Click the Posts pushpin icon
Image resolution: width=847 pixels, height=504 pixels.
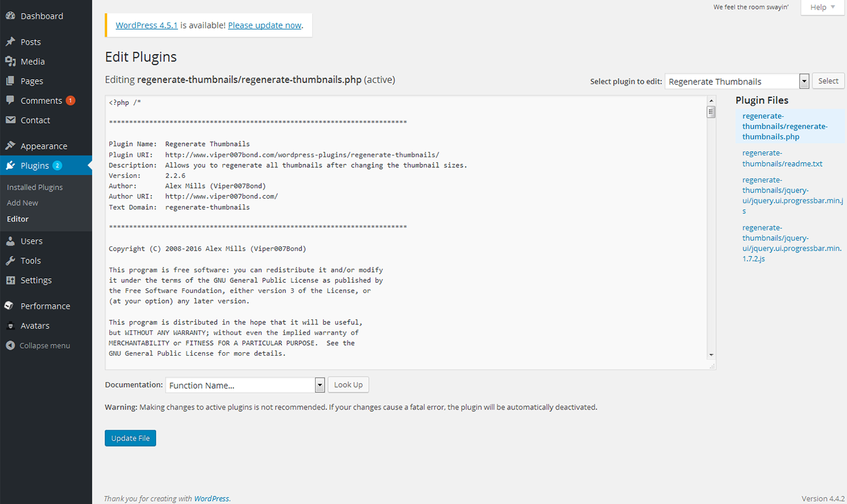[10, 42]
